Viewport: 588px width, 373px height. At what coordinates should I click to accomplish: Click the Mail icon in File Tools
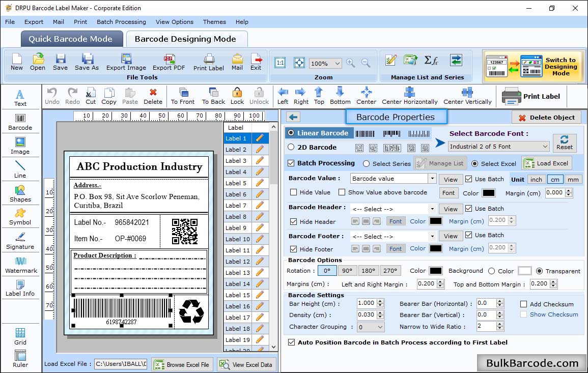[x=237, y=62]
